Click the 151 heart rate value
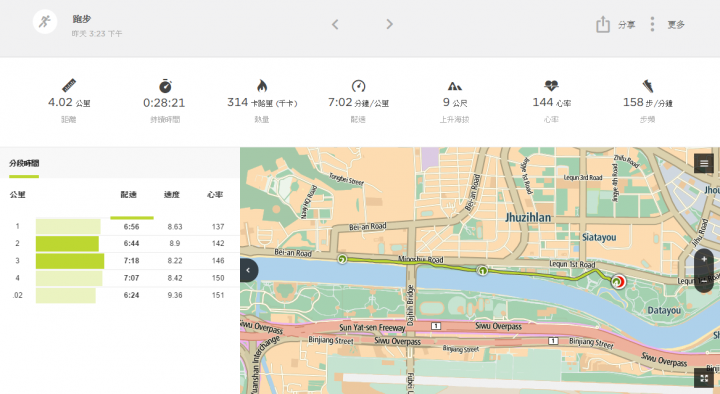 [x=218, y=295]
